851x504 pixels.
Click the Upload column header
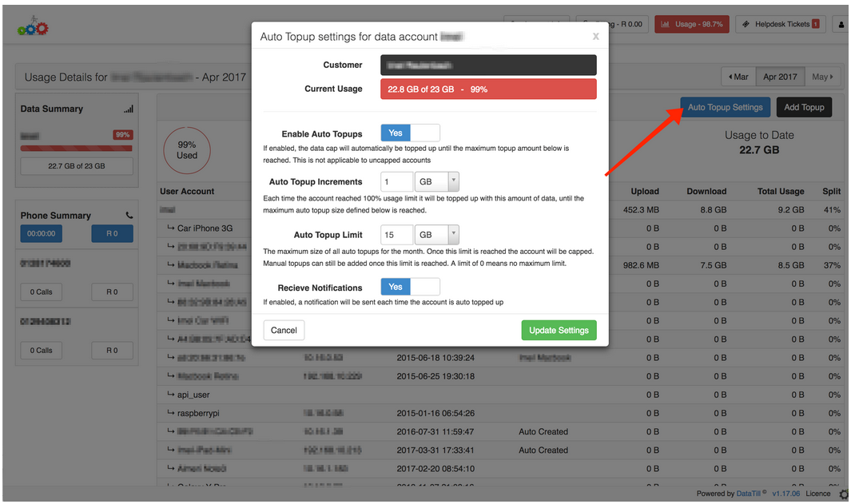[x=645, y=192]
